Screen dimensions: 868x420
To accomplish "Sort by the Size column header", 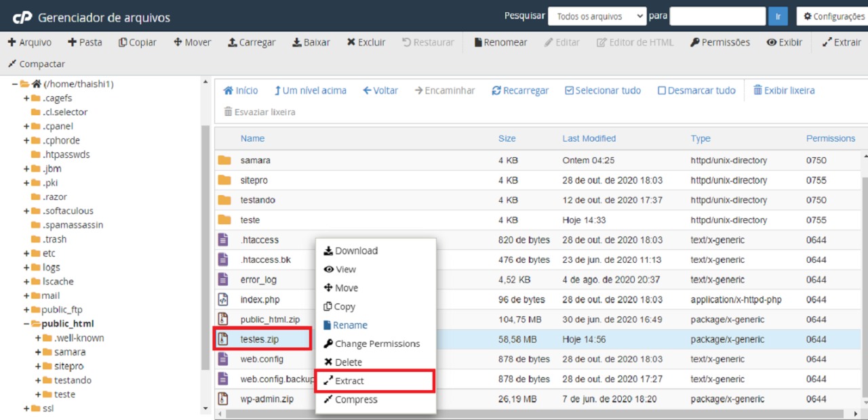I will coord(507,138).
